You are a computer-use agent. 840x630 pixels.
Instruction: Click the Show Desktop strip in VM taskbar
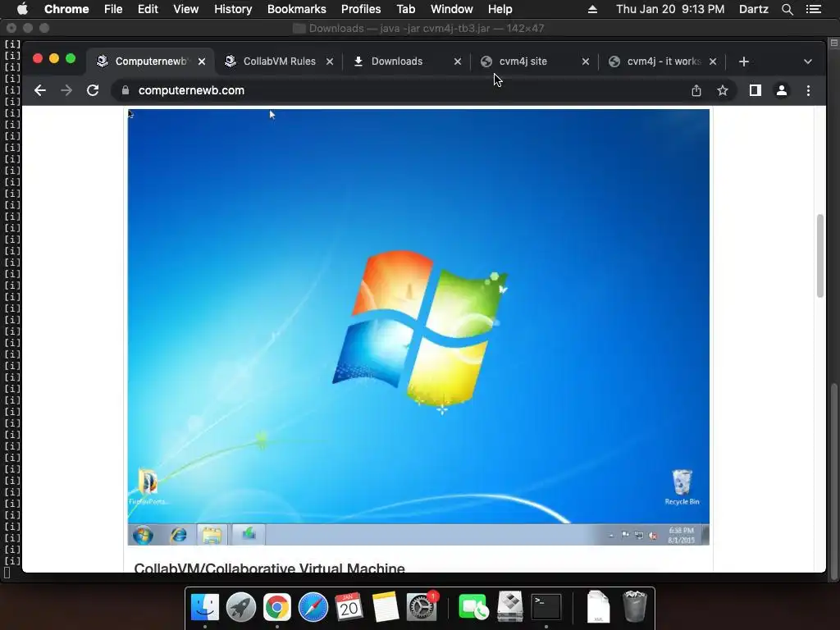705,535
